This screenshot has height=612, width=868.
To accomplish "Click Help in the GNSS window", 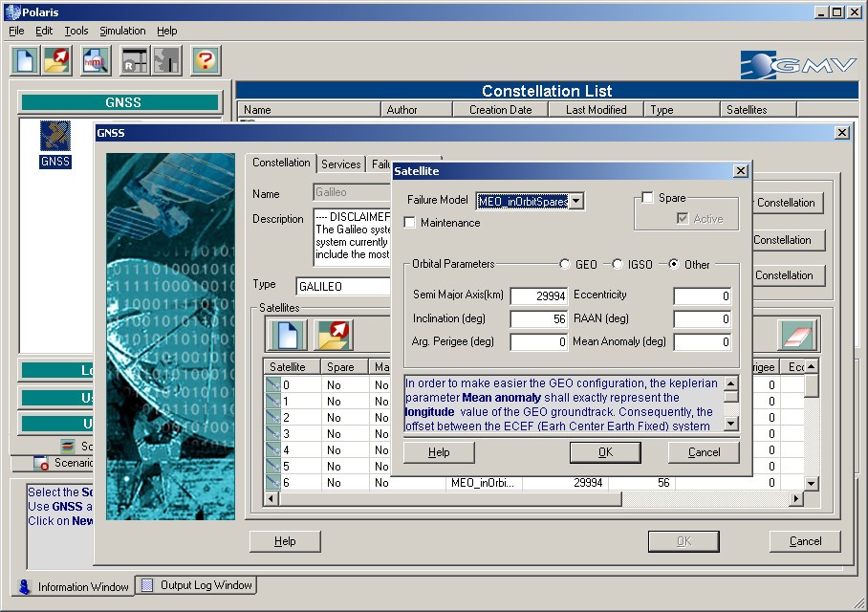I will click(x=285, y=541).
